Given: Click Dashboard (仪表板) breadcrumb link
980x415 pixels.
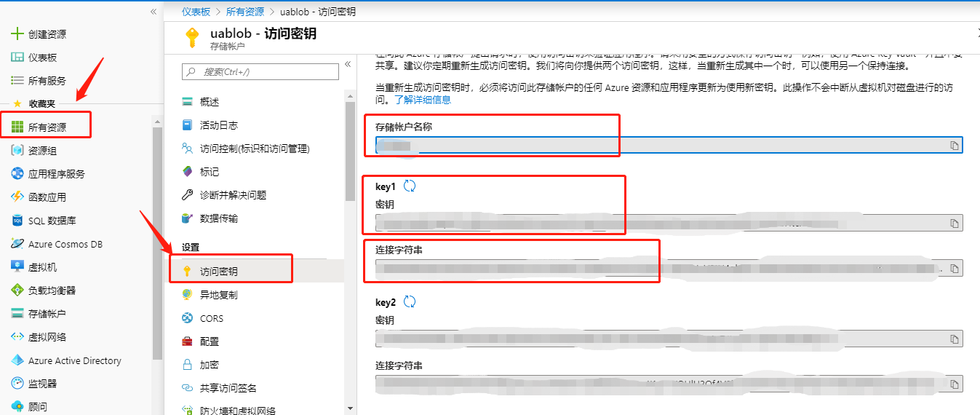Looking at the screenshot, I should point(196,12).
